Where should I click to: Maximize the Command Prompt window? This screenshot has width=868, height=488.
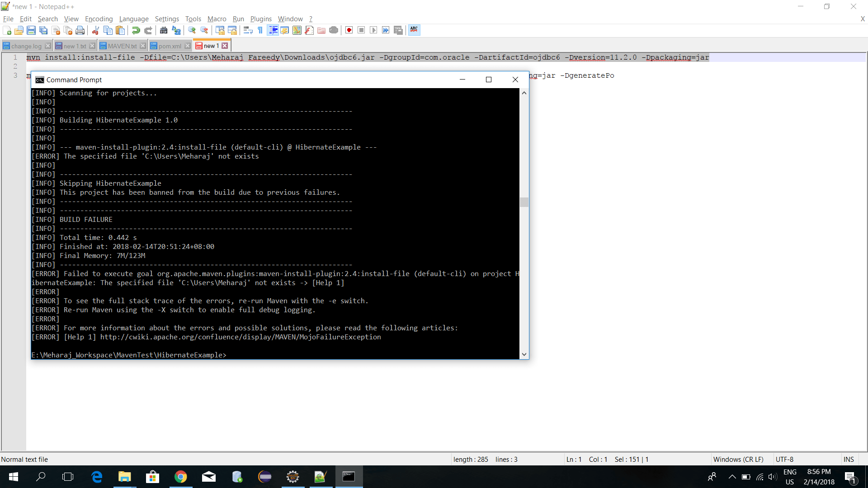coord(489,80)
